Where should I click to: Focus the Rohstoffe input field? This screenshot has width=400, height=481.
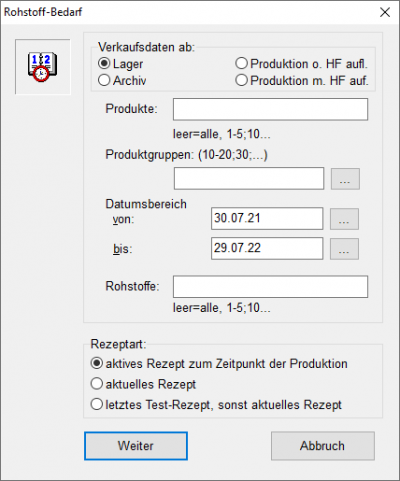(x=270, y=286)
